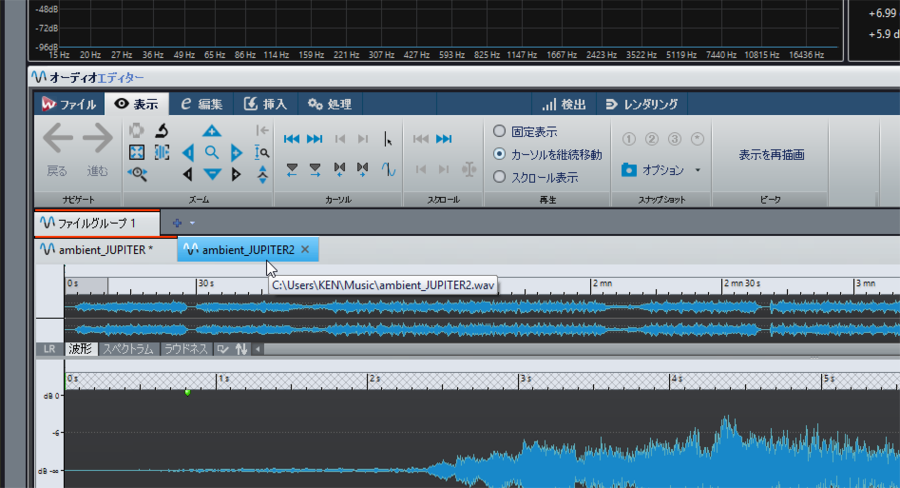Close the ambient_JUPITER2 tab
This screenshot has height=488, width=900.
tap(305, 249)
